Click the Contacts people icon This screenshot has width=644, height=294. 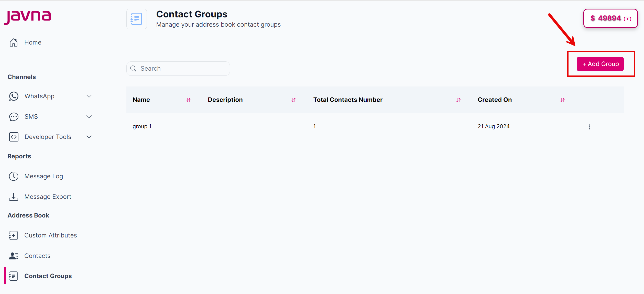[x=13, y=256]
